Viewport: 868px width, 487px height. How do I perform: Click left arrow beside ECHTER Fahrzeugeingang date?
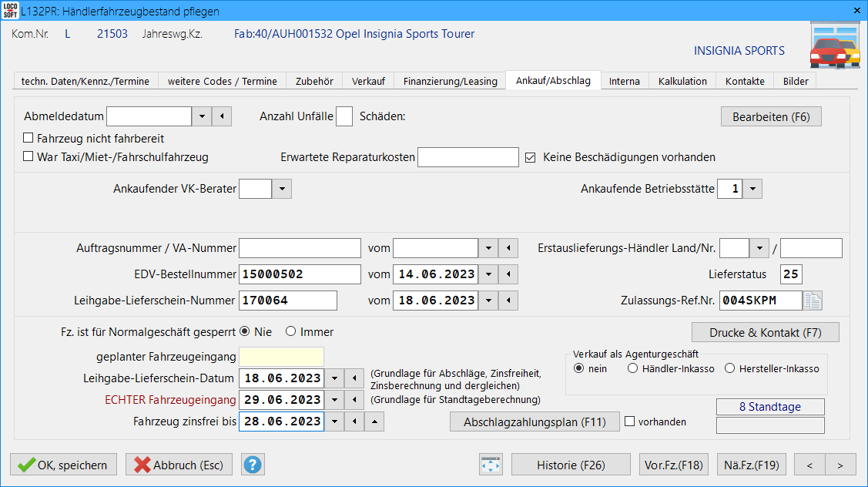[354, 400]
